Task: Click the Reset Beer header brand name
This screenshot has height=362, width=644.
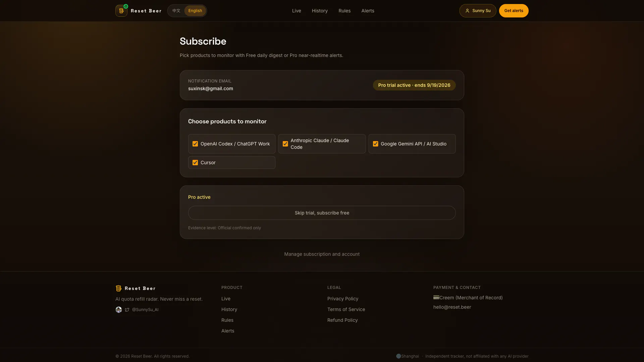Action: click(146, 11)
